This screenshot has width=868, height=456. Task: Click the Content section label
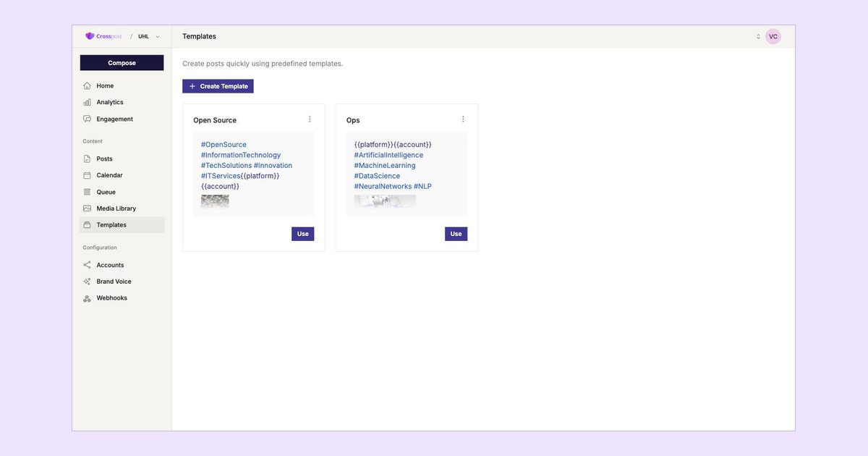[93, 141]
